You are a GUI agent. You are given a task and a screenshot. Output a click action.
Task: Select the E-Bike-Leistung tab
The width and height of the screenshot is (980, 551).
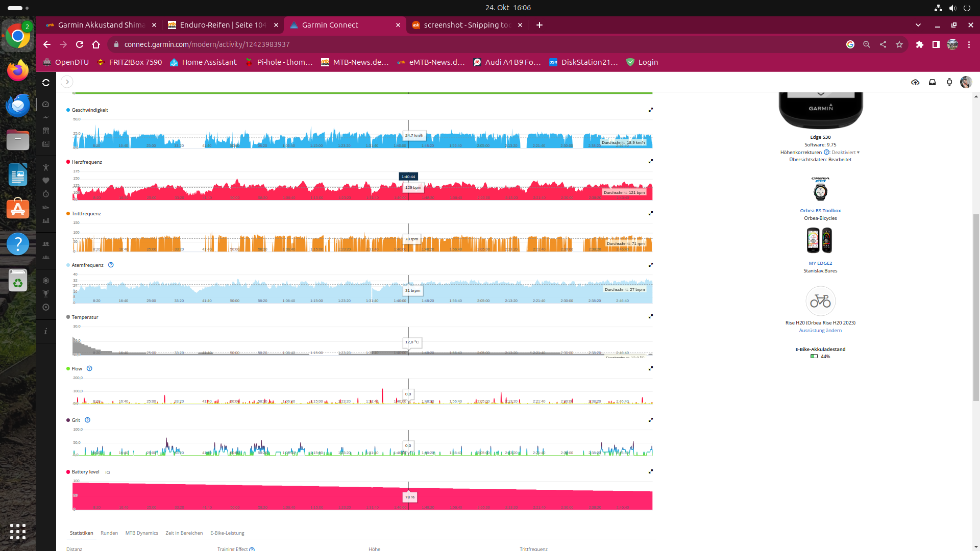[x=227, y=533]
